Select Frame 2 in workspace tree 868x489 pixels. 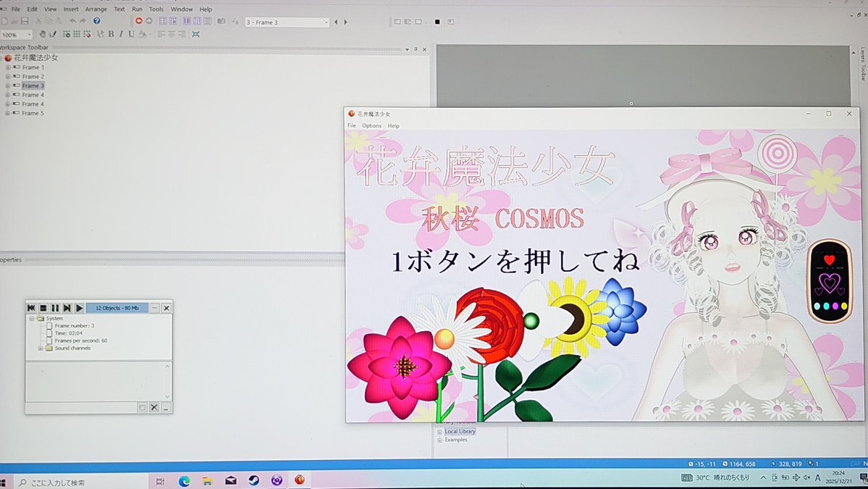(33, 76)
